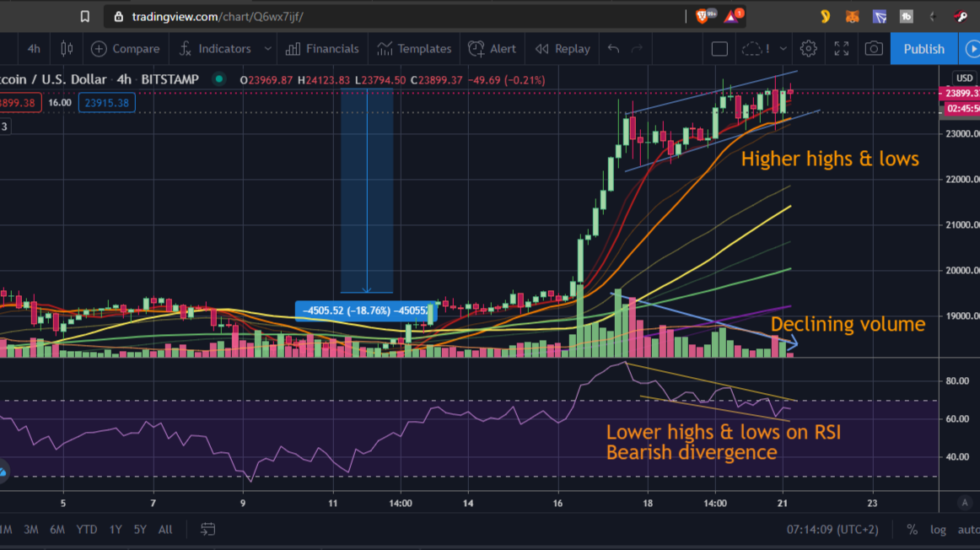Create an Alert from the toolbar
Image resolution: width=980 pixels, height=550 pixels.
coord(493,49)
